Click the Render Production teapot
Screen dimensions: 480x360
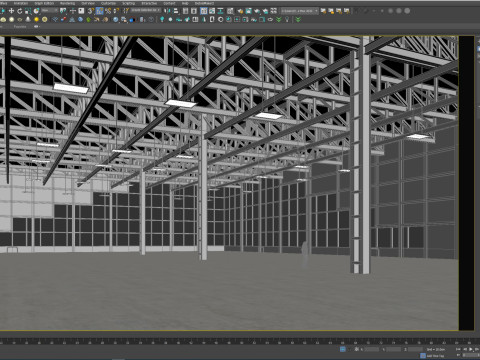tap(257, 11)
